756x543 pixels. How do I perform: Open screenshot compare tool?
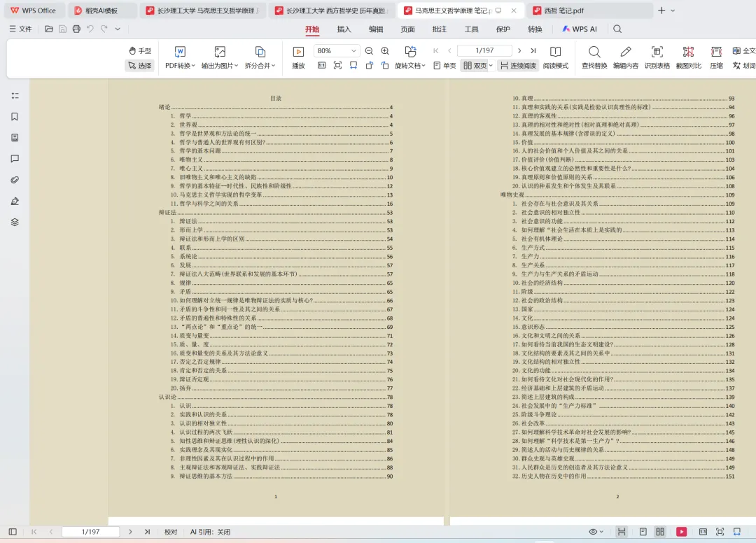pos(688,57)
